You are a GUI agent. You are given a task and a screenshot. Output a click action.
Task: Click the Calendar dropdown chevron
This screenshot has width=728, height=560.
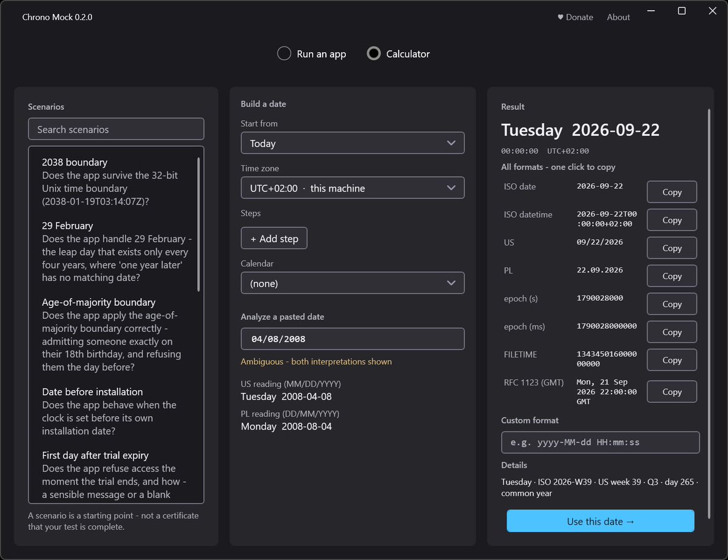pyautogui.click(x=451, y=283)
